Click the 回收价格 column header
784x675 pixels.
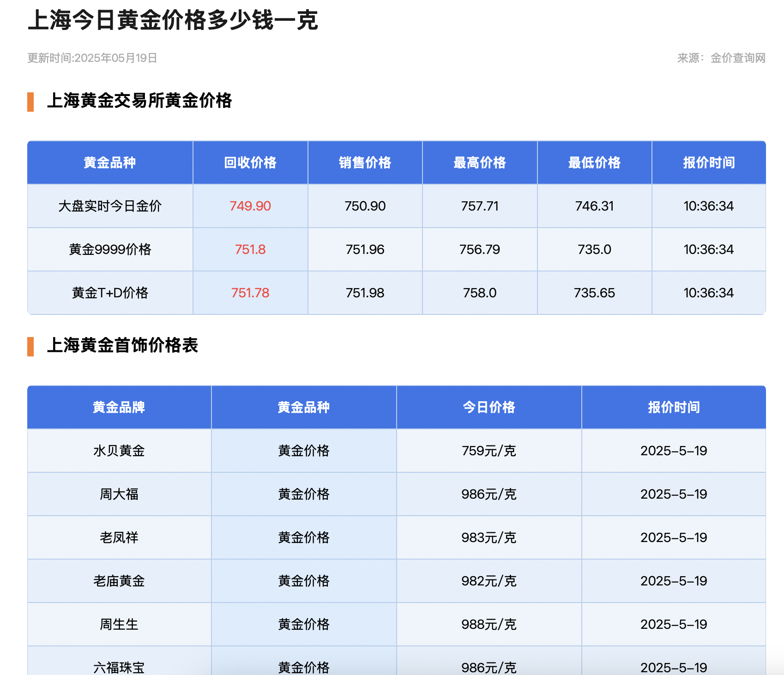250,163
